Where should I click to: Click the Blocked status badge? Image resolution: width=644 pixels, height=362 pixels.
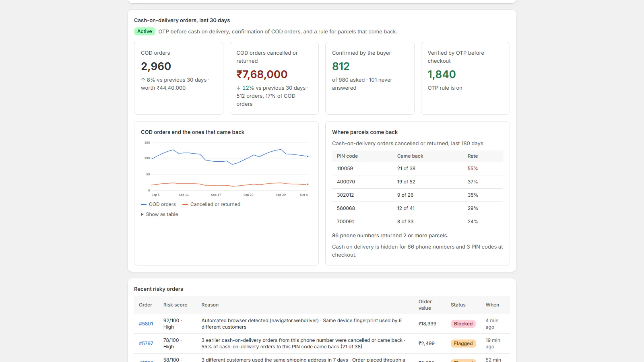coord(463,324)
